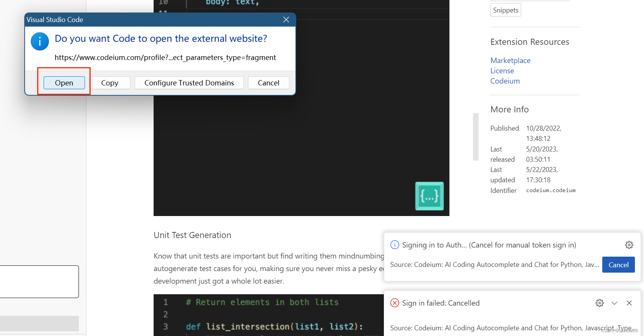Click the blue info icon in dialog
The height and width of the screenshot is (336, 644).
[40, 41]
